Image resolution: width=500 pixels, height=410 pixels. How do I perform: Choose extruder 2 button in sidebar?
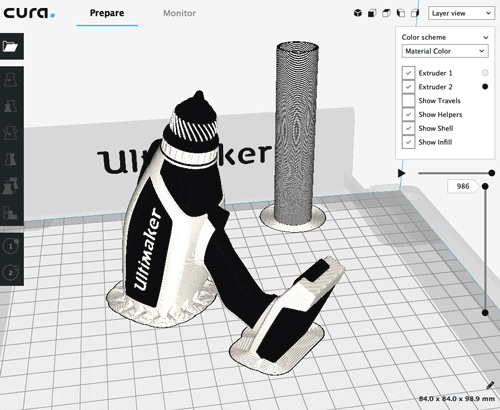point(11,272)
